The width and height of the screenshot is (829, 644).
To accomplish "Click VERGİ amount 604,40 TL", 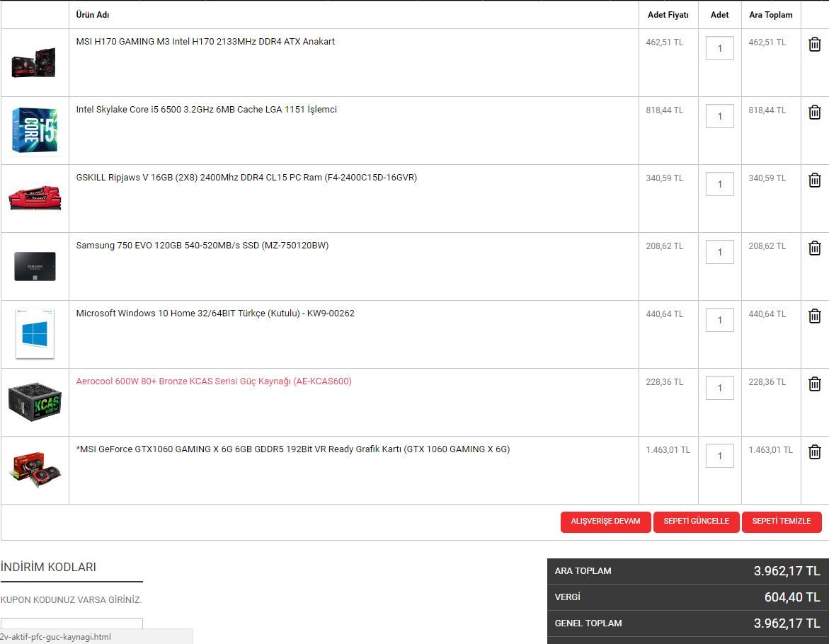I will click(792, 597).
